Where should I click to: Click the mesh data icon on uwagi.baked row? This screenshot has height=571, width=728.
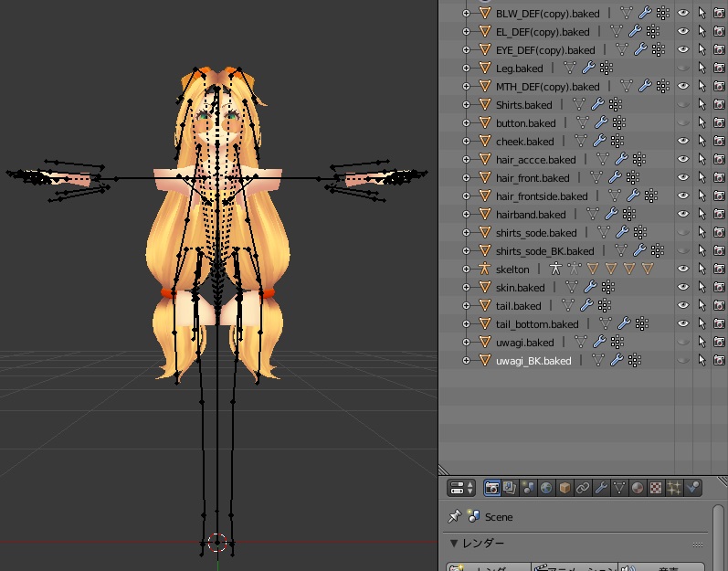pyautogui.click(x=581, y=342)
